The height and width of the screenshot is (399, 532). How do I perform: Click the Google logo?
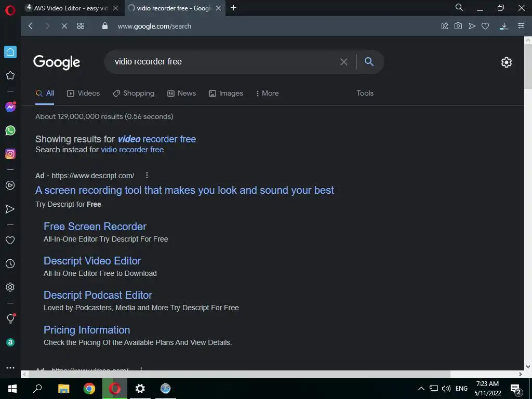click(x=57, y=62)
